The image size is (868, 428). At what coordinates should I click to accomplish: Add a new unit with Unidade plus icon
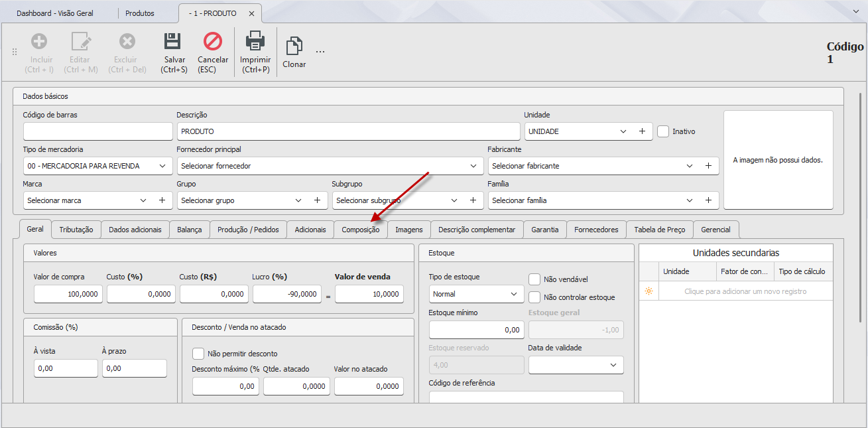click(x=642, y=131)
